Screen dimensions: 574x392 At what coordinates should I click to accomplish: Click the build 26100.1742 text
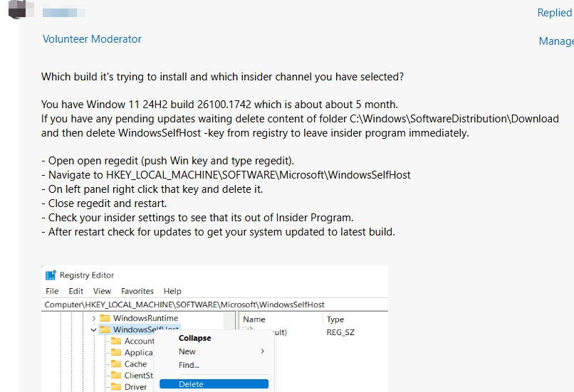(211, 105)
